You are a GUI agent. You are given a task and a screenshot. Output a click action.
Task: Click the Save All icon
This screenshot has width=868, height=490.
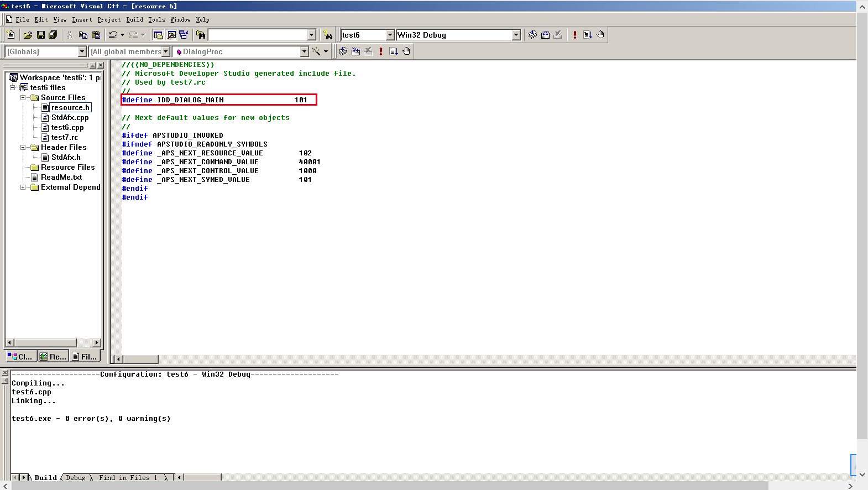[x=53, y=35]
